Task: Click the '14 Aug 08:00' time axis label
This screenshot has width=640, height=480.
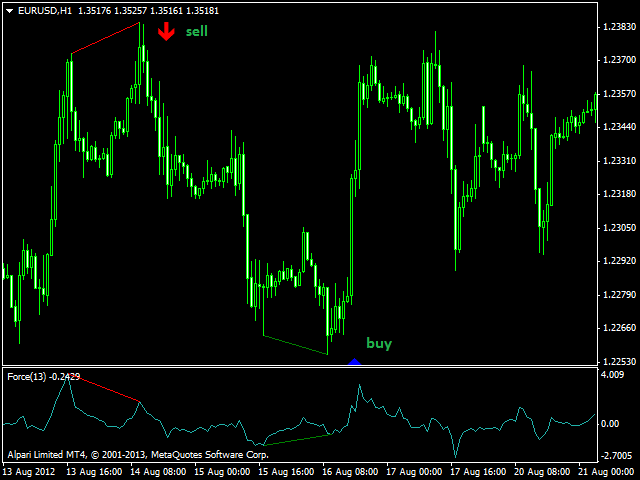Action: 158,472
